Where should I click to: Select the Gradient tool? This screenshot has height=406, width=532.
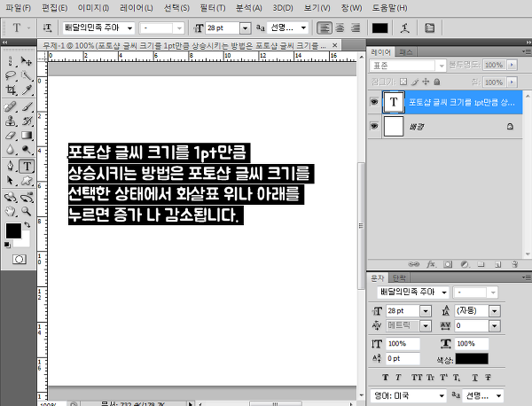coord(26,136)
